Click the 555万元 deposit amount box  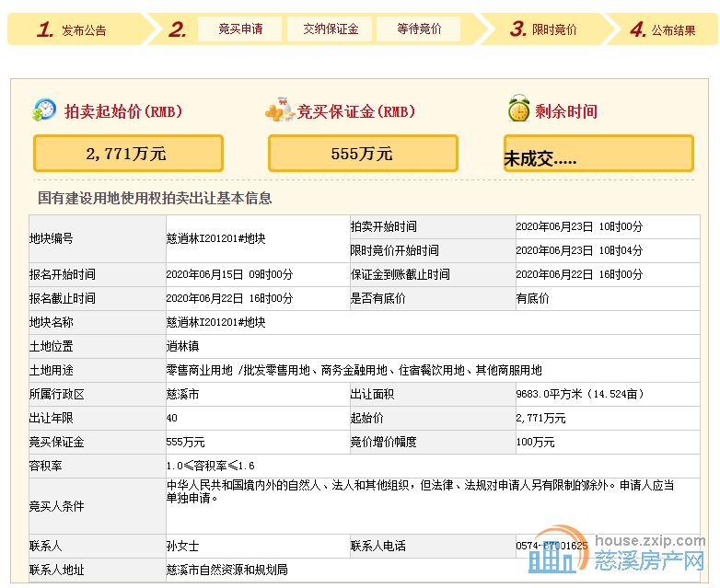(x=363, y=154)
